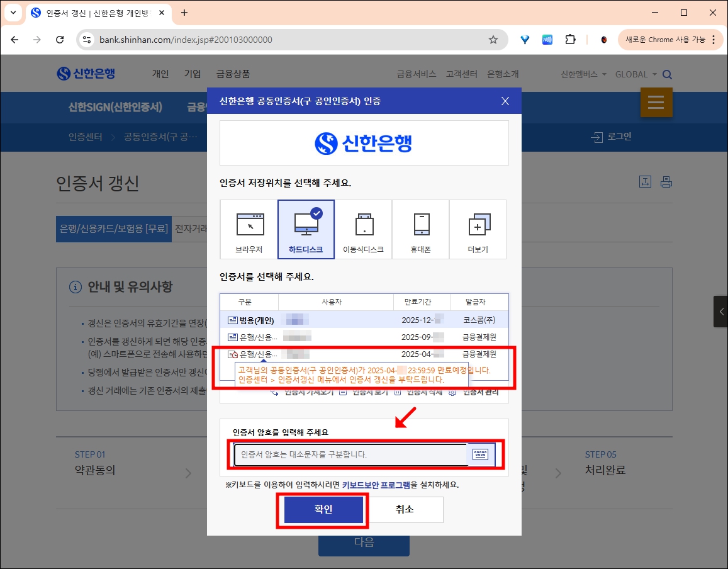Open the virtual keyboard icon beside password field
This screenshot has height=569, width=728.
(x=481, y=454)
